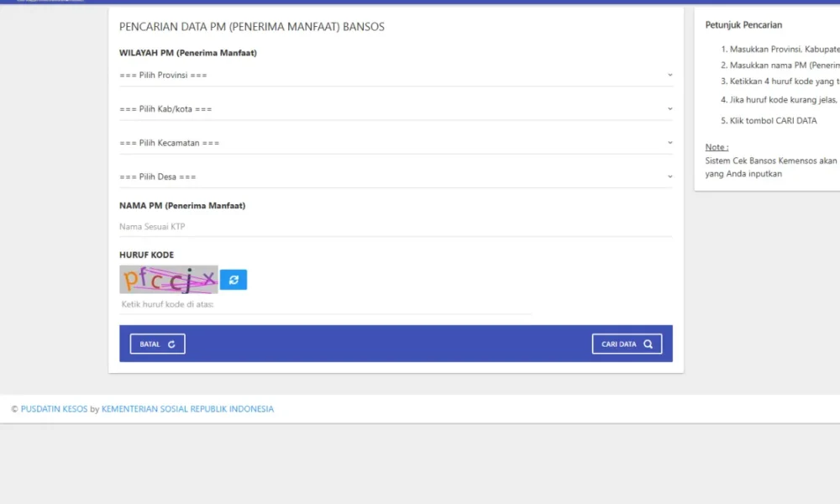This screenshot has width=840, height=504.
Task: Refresh the captcha code image
Action: tap(234, 280)
